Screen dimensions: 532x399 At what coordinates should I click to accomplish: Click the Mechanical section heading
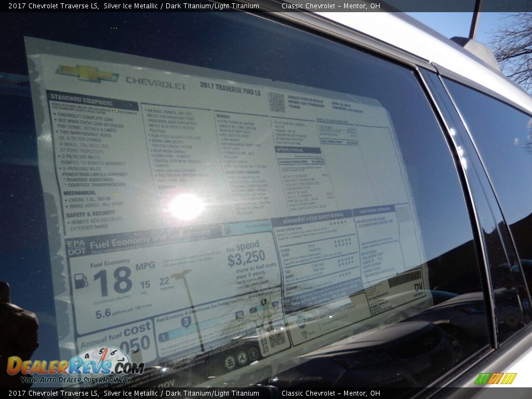point(80,193)
